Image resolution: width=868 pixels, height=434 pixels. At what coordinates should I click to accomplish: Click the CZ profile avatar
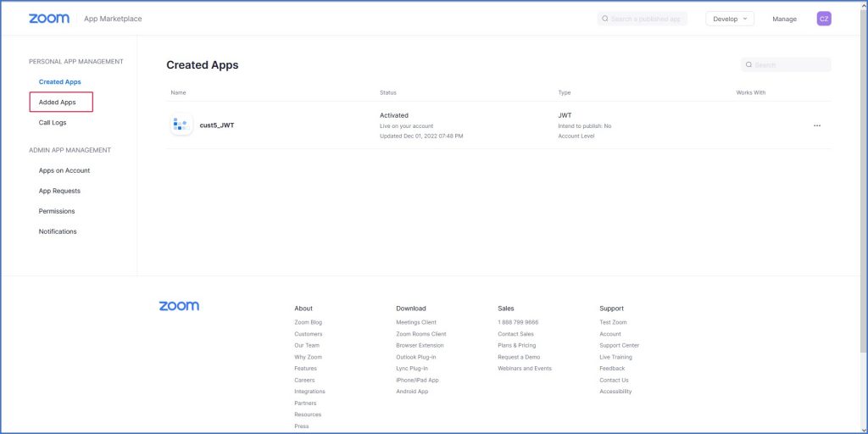(x=823, y=19)
